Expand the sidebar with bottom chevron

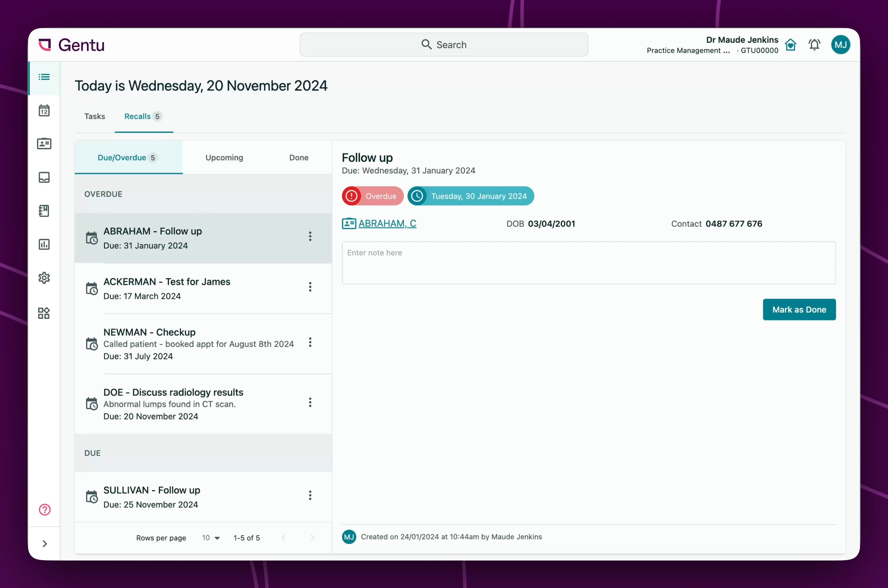point(45,543)
